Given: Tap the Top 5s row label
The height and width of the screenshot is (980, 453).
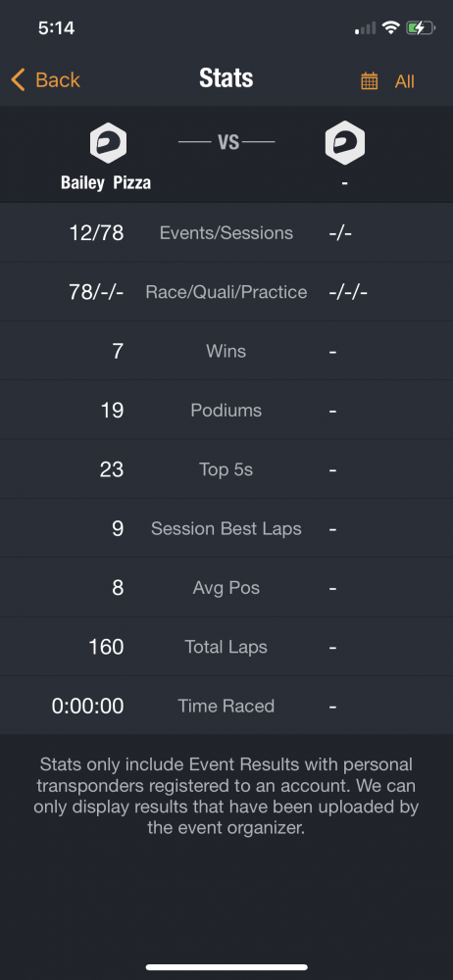Looking at the screenshot, I should [x=226, y=469].
